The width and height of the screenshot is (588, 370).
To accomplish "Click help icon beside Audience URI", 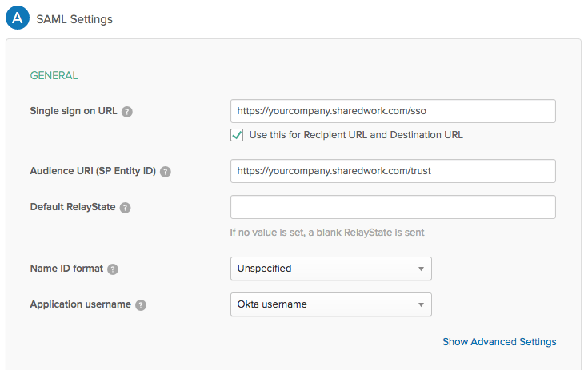I will click(x=166, y=172).
